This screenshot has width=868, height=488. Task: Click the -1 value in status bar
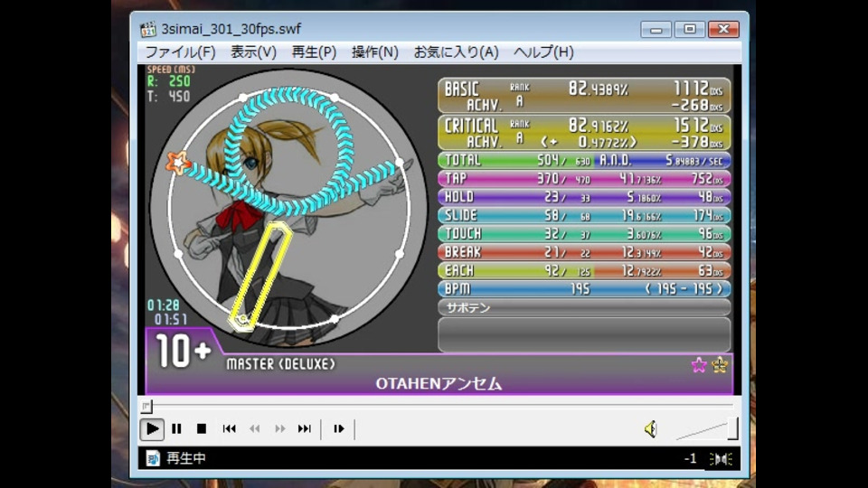(x=690, y=458)
